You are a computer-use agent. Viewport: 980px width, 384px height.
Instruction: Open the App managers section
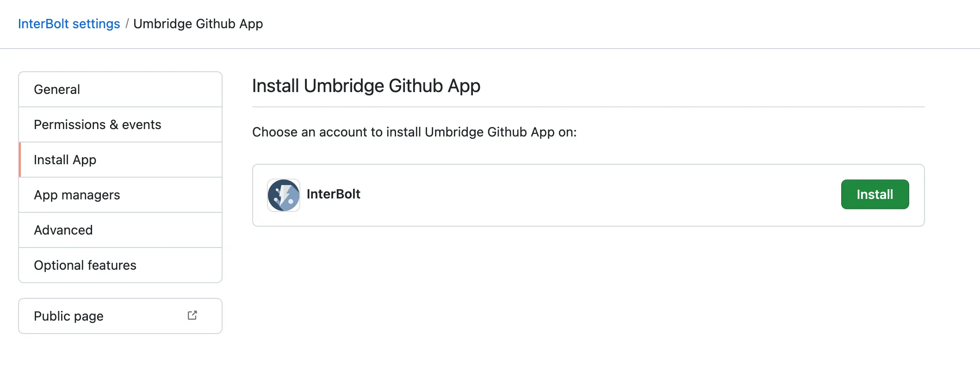[x=77, y=195]
